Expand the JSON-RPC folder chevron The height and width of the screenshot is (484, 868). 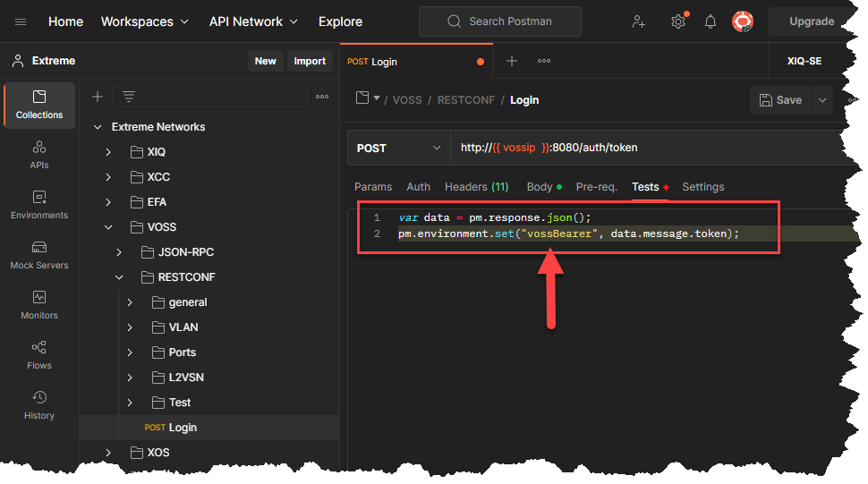[x=119, y=252]
